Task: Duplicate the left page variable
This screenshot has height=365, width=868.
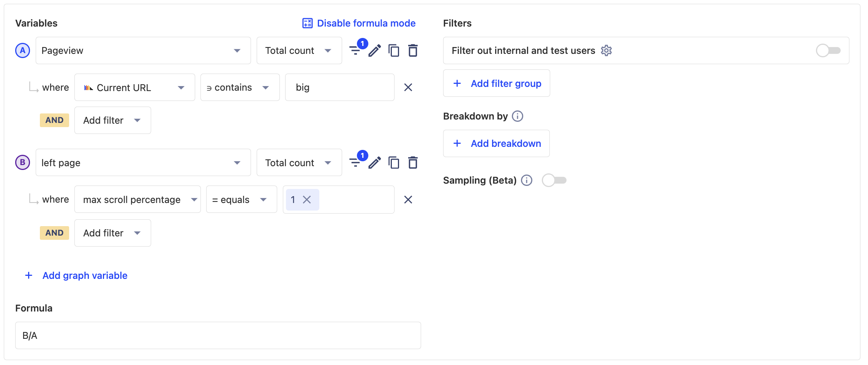Action: (394, 163)
